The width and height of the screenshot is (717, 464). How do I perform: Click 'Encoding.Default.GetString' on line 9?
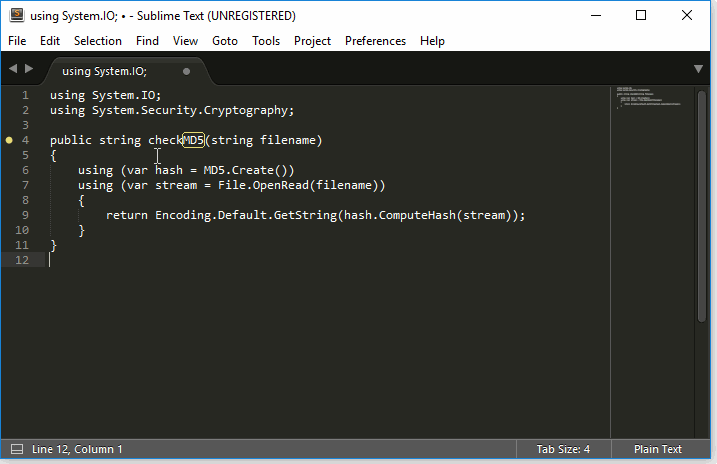point(246,215)
